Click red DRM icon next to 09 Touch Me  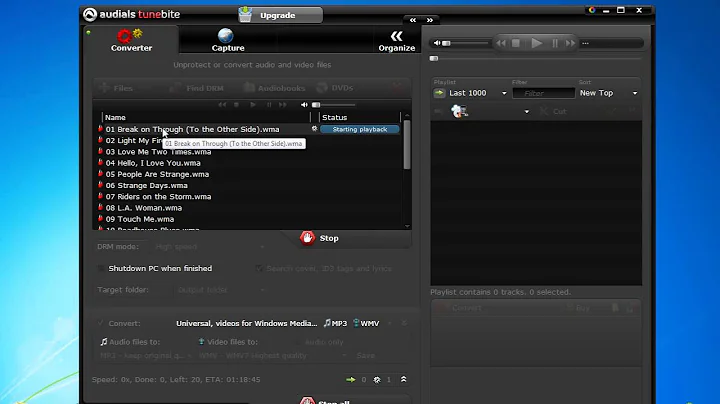(x=100, y=219)
